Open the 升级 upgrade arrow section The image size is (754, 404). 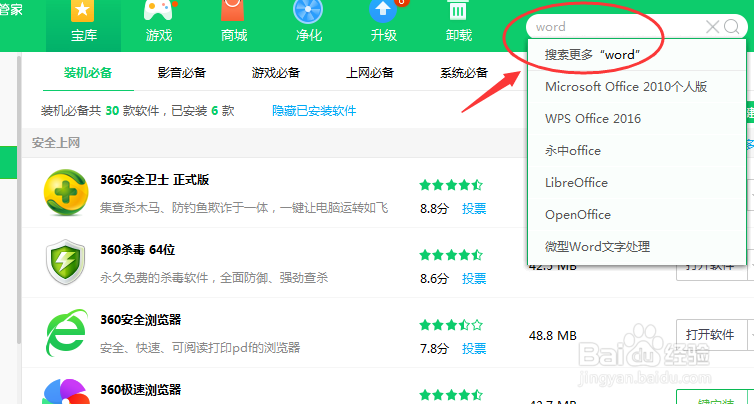[384, 24]
